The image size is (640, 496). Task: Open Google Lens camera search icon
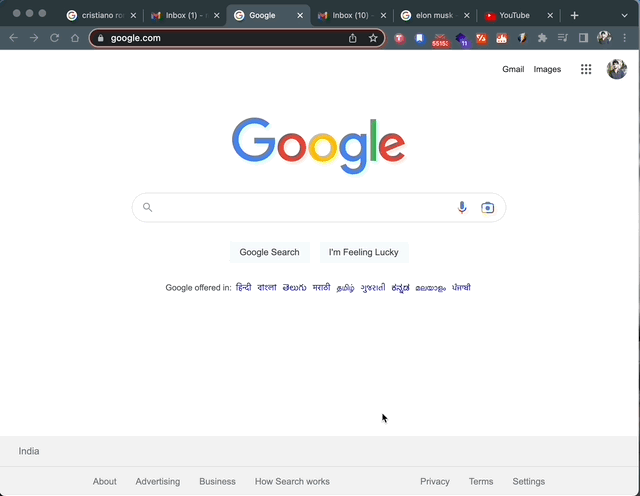[x=487, y=208]
